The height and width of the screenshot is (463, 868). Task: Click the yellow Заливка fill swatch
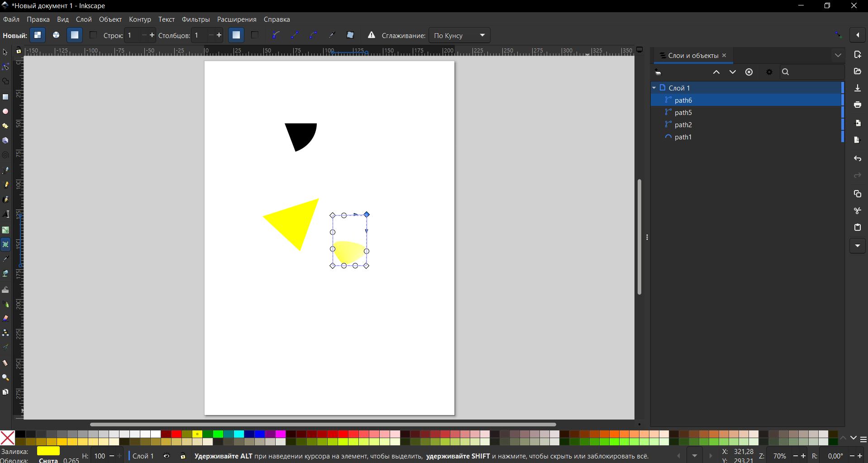tap(48, 451)
